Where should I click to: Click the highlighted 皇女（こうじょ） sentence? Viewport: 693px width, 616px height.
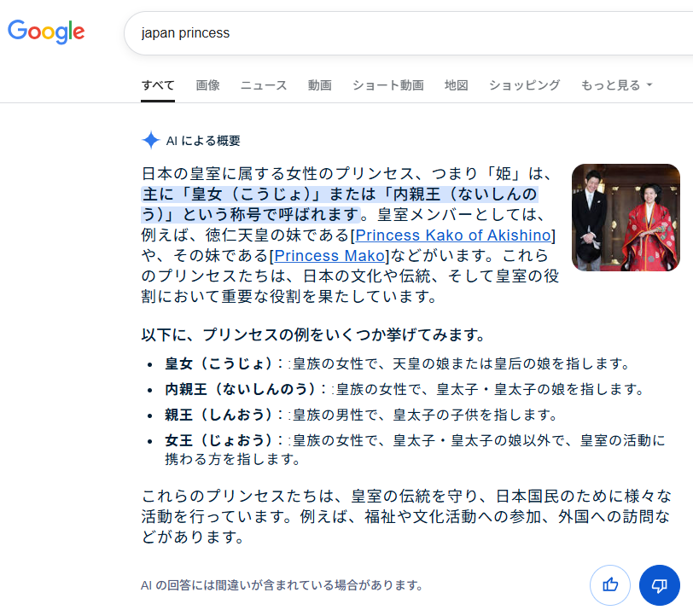tap(340, 204)
